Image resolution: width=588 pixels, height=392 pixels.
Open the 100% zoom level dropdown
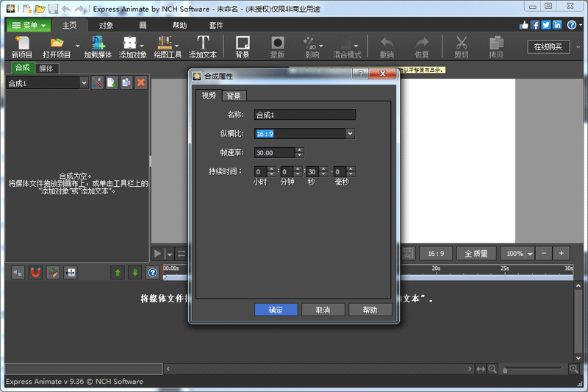point(529,254)
